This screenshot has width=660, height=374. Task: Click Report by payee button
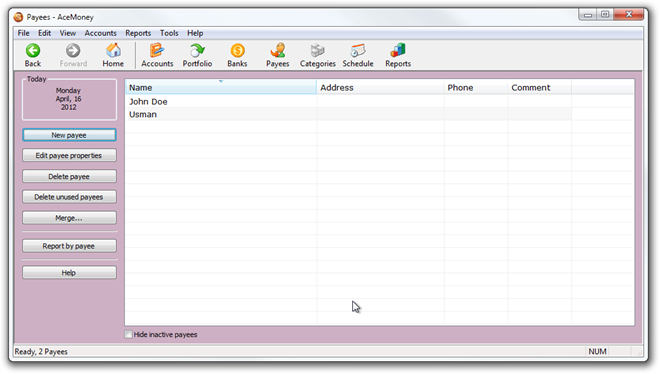pyautogui.click(x=69, y=246)
